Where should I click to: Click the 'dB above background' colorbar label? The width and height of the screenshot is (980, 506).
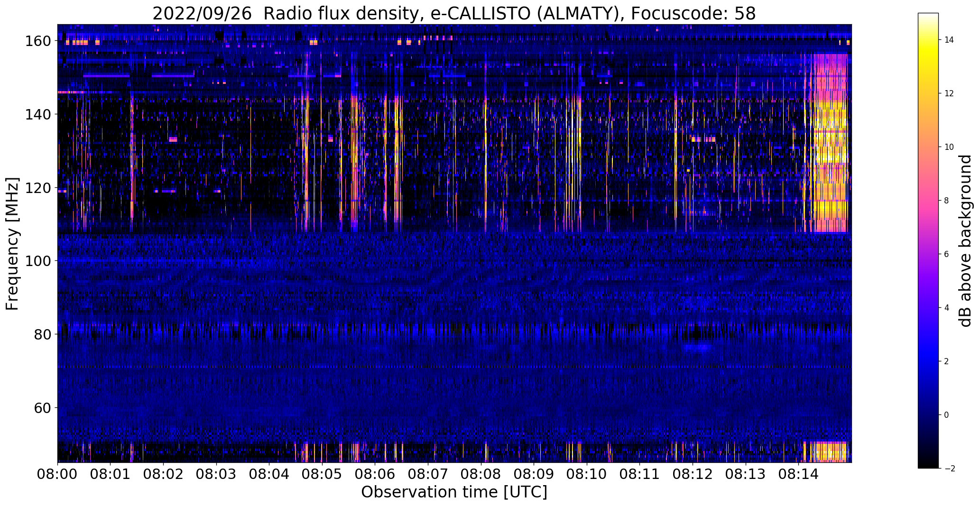click(x=965, y=241)
